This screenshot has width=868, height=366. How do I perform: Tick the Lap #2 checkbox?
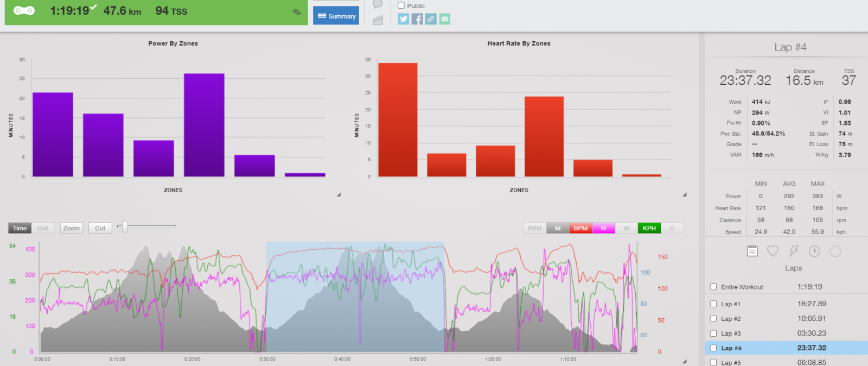(713, 319)
